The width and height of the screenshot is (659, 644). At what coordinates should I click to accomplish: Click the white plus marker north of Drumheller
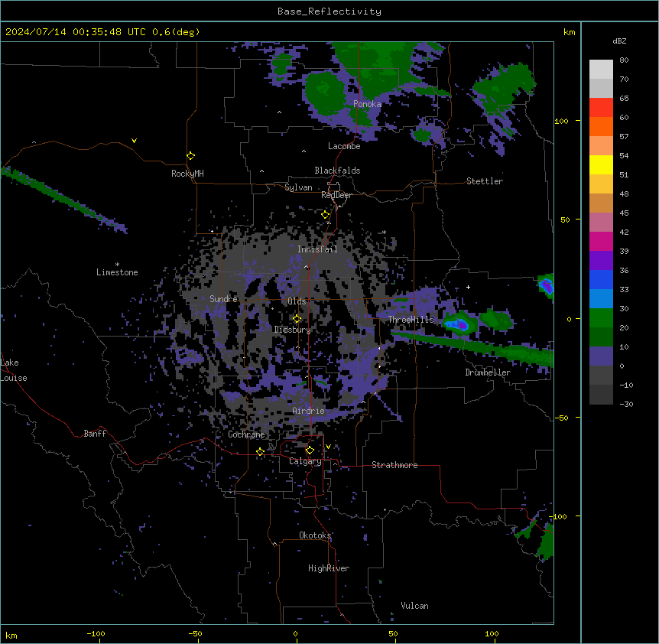(x=468, y=287)
